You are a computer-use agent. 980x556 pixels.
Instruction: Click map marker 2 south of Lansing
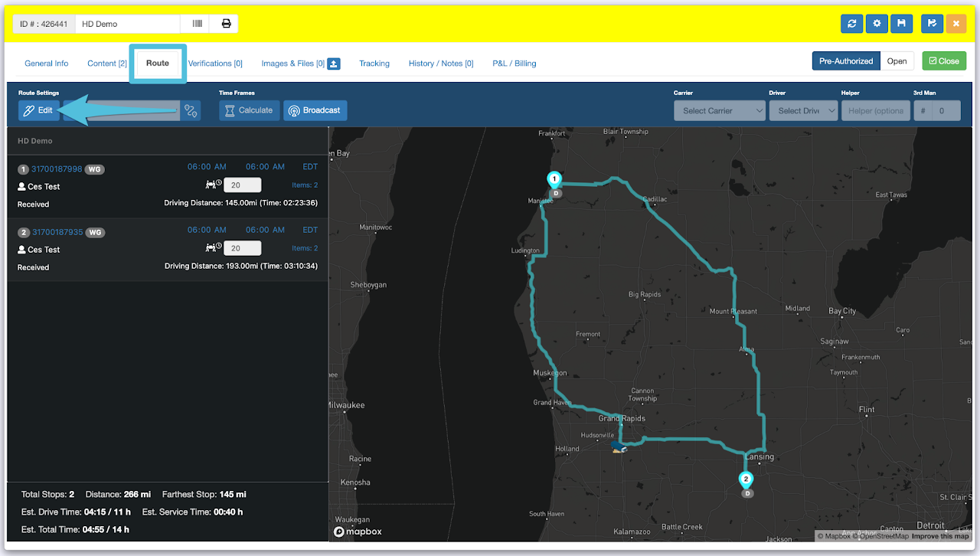[x=746, y=480]
